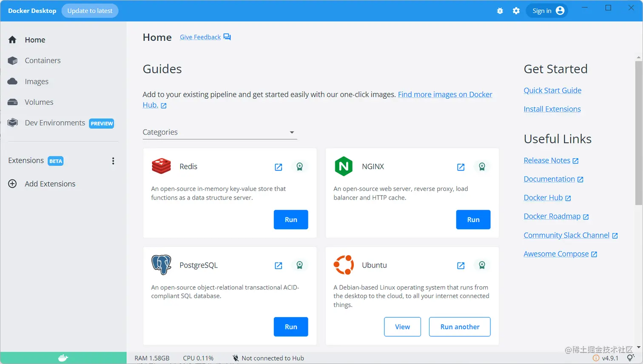Click NGINX official image badge icon
The width and height of the screenshot is (643, 364).
click(482, 167)
